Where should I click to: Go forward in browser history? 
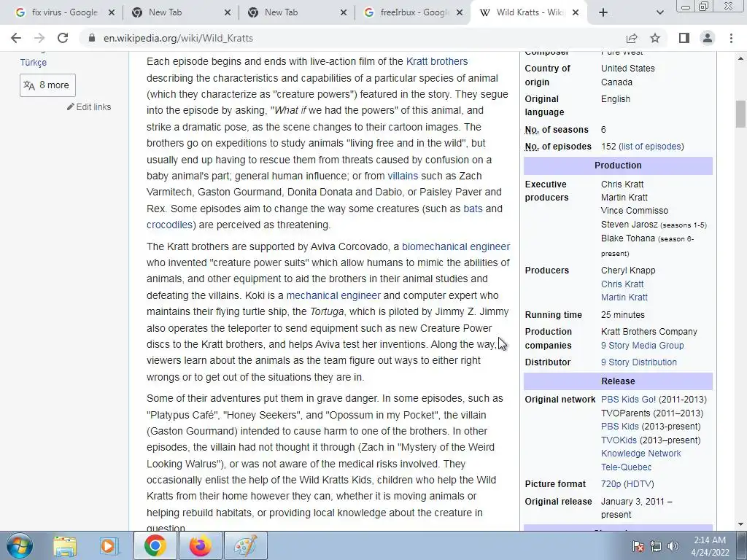(x=39, y=38)
